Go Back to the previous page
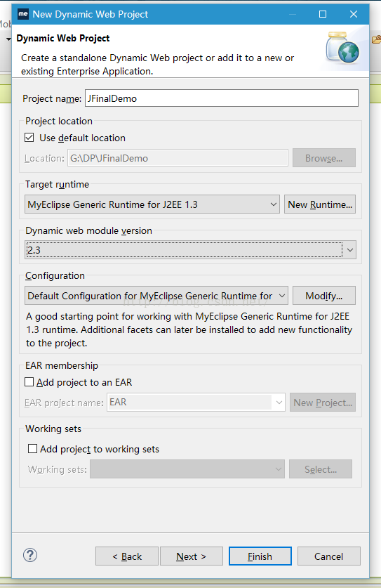 [127, 556]
